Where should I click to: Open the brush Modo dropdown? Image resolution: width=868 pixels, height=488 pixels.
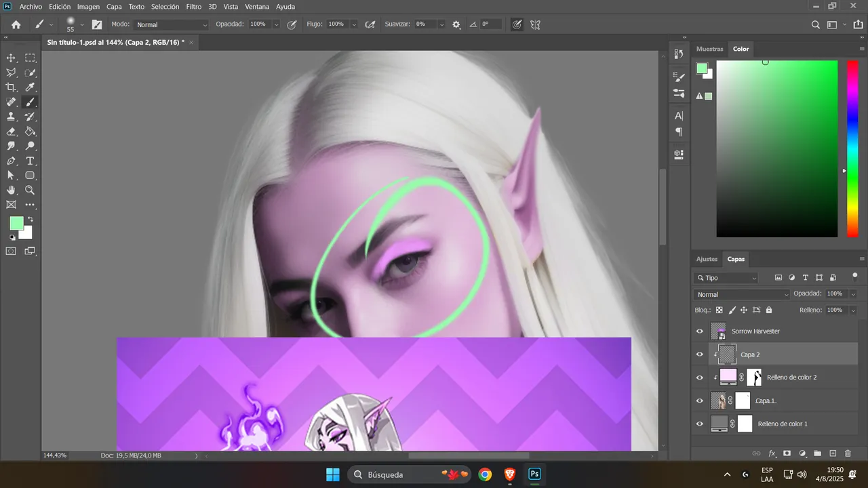point(172,24)
